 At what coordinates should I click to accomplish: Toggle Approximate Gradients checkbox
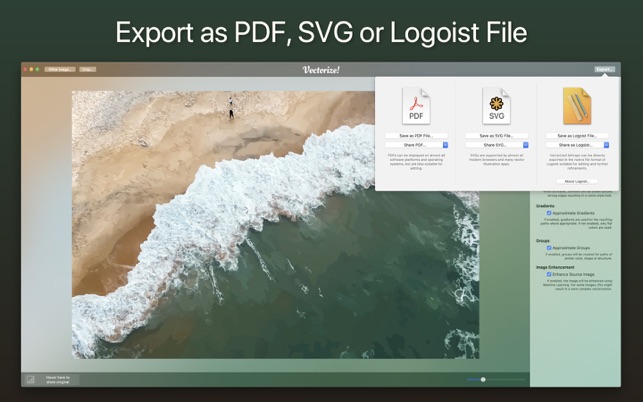pos(549,213)
